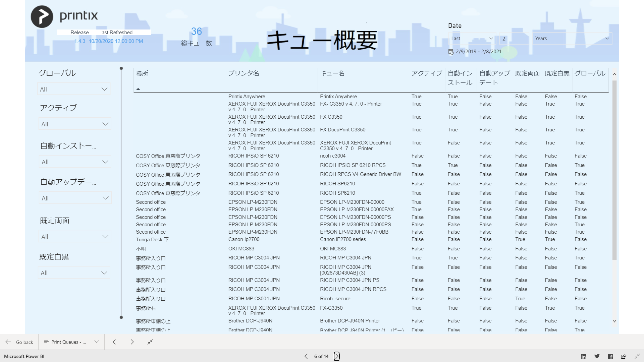The height and width of the screenshot is (362, 644).
Task: Click sort arrow under 場所 column
Action: pyautogui.click(x=138, y=89)
